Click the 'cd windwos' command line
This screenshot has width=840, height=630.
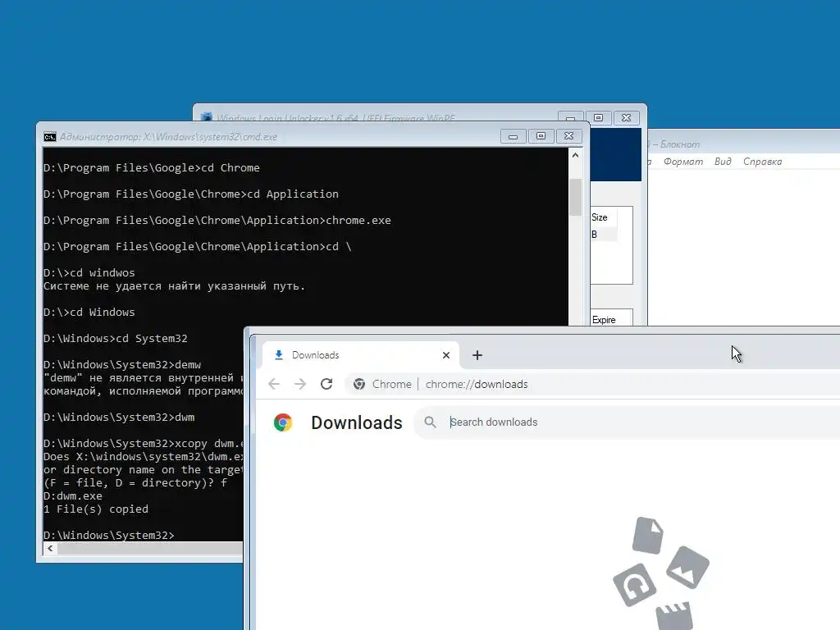[x=89, y=272]
